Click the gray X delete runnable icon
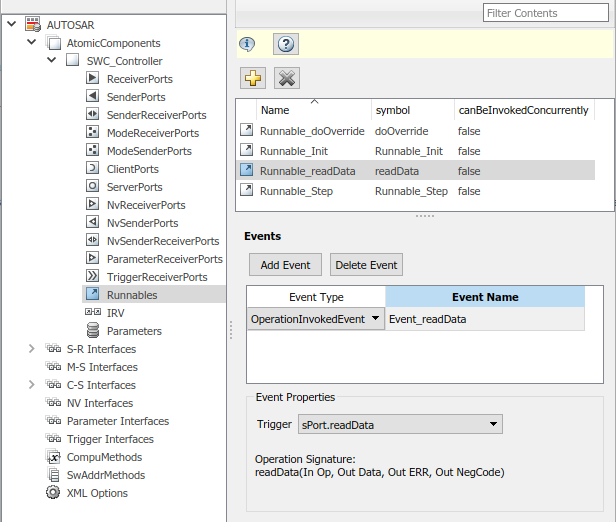This screenshot has width=616, height=522. click(286, 78)
